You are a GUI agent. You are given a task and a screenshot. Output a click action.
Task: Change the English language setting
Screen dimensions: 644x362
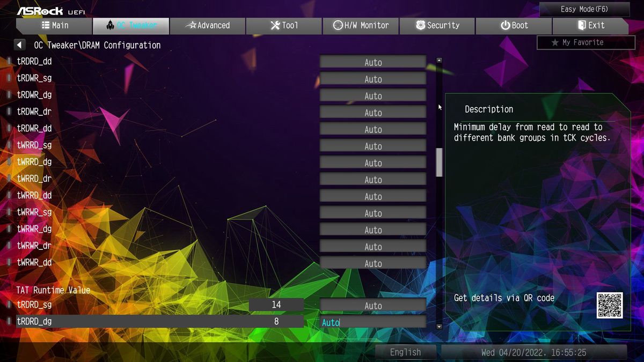point(405,352)
